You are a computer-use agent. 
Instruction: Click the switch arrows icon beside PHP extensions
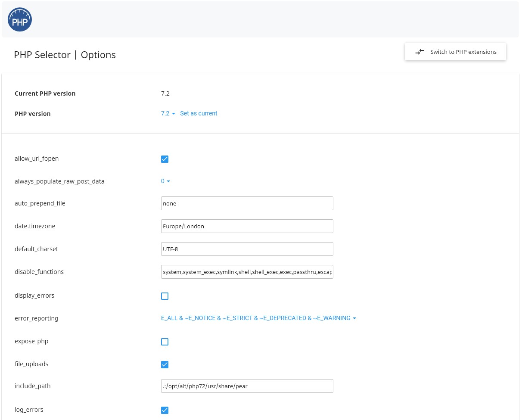(x=419, y=52)
